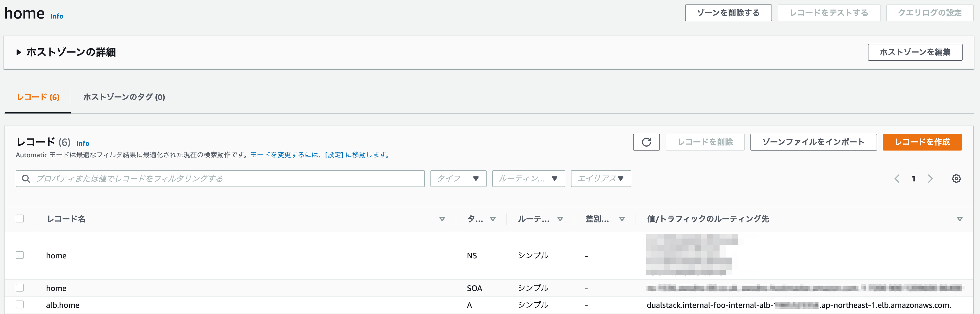
Task: Go to the next page arrow
Action: (x=930, y=179)
